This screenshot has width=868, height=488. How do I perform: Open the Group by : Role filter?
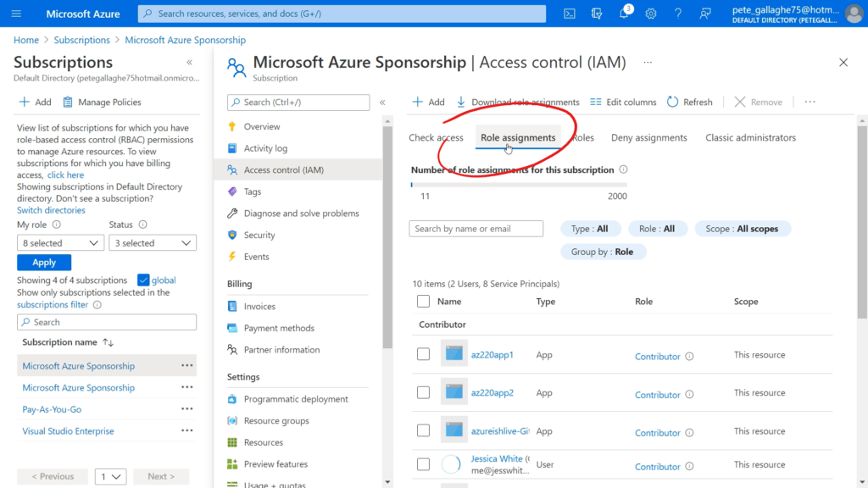(x=603, y=252)
